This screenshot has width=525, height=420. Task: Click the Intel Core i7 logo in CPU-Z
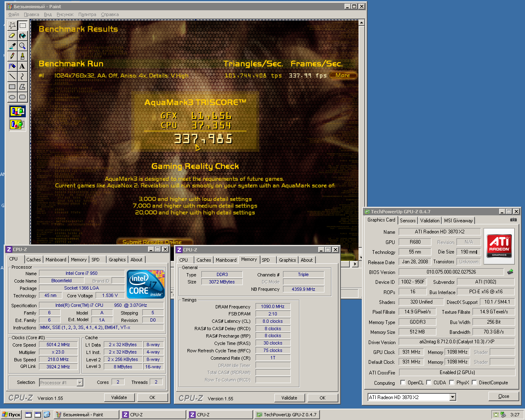coord(146,284)
